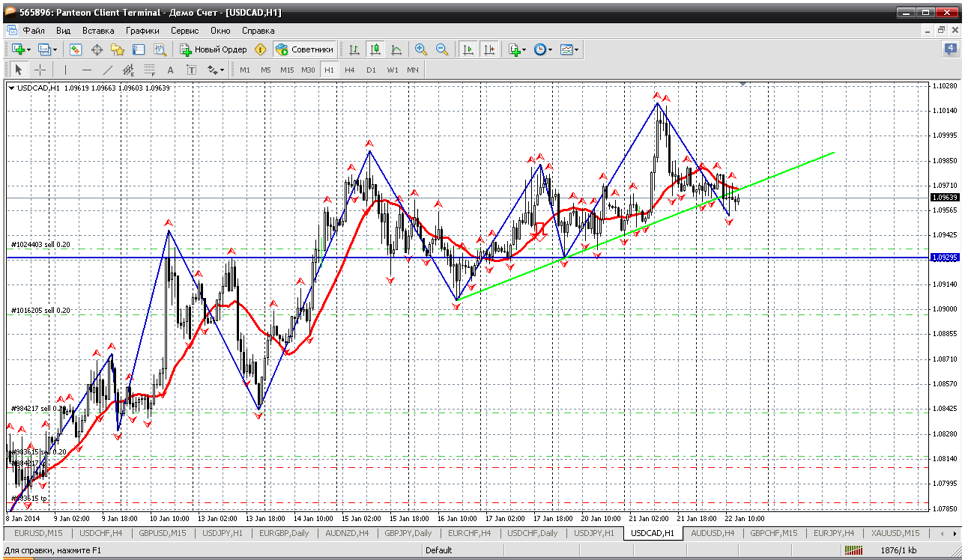Open the Сервис menu
Viewport: 965px width, 560px height.
[x=184, y=31]
